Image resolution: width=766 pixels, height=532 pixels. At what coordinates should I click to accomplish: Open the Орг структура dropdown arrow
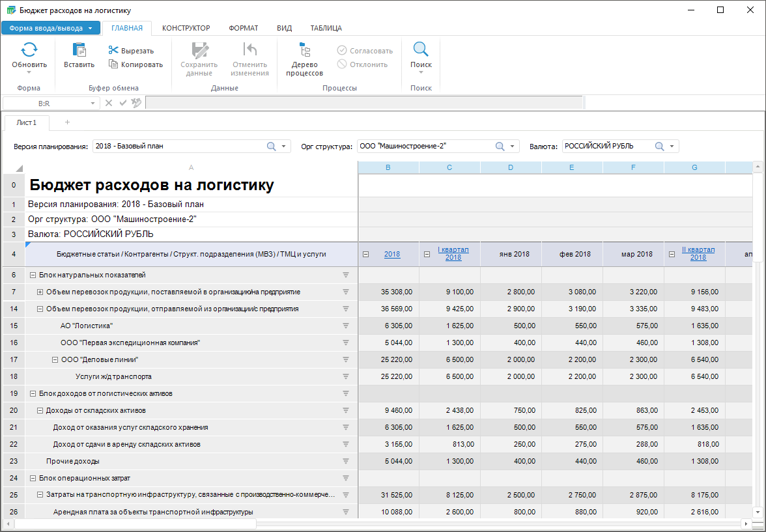(512, 147)
